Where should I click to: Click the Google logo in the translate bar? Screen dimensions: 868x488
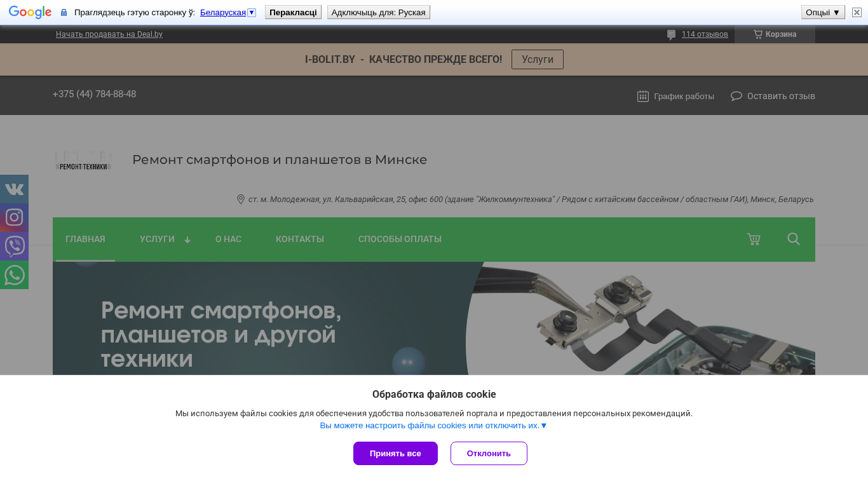[x=30, y=12]
